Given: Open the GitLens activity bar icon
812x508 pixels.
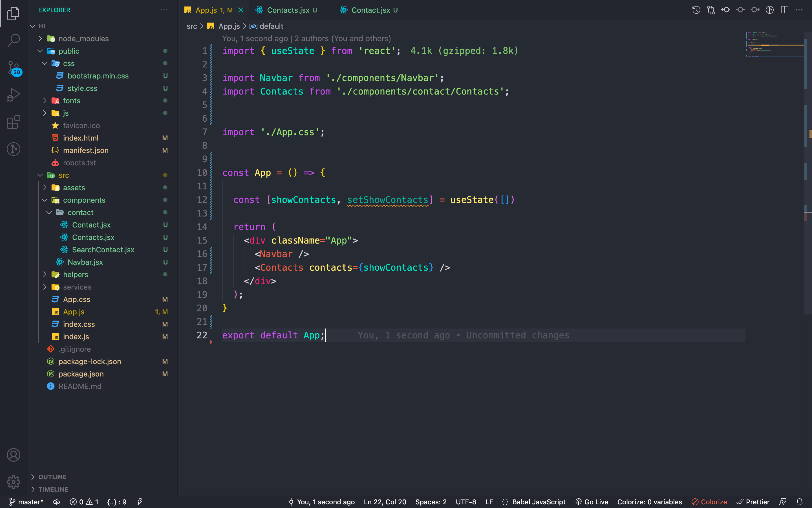Looking at the screenshot, I should (x=14, y=149).
